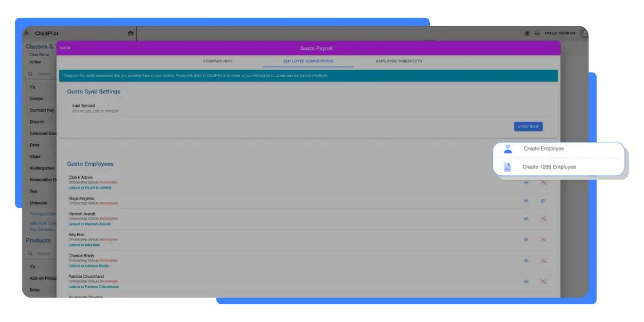Click the square icon left of headset
The height and width of the screenshot is (322, 644).
pos(527,33)
